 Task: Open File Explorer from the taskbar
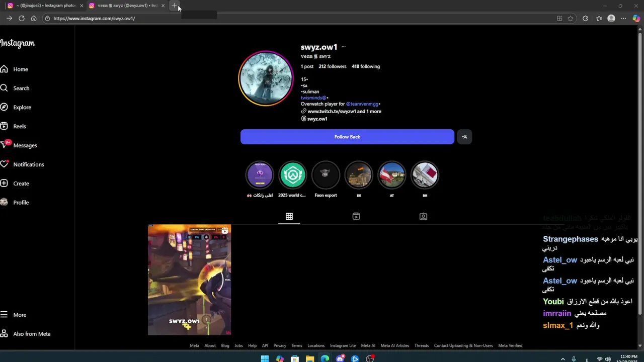[x=310, y=358]
